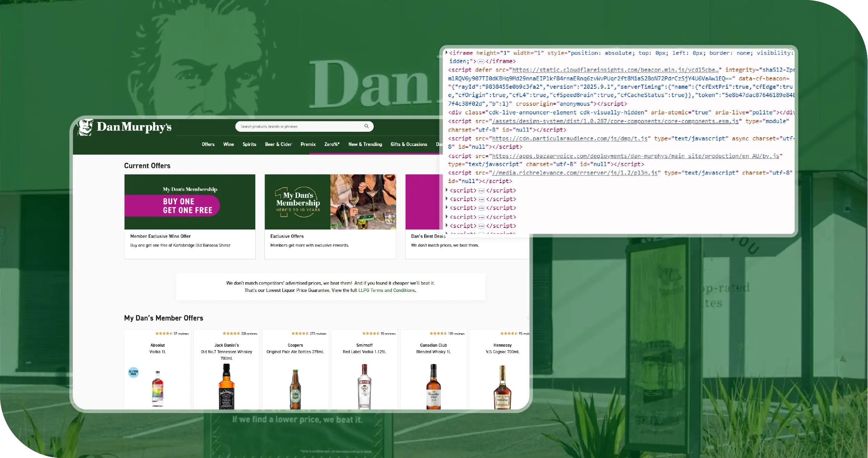This screenshot has height=458, width=868.
Task: Click the Canadian Club whisky bottle image
Action: [x=433, y=387]
